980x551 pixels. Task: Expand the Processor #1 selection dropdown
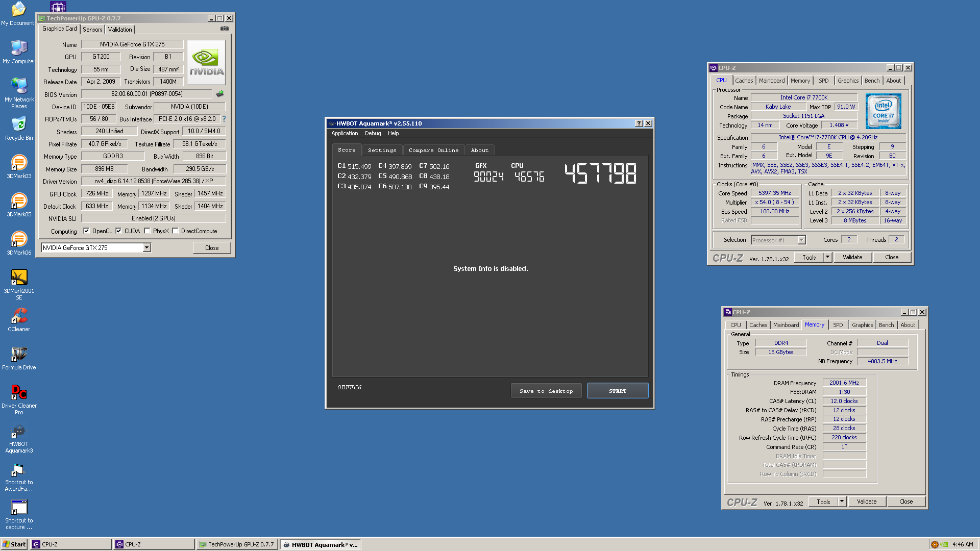[801, 240]
